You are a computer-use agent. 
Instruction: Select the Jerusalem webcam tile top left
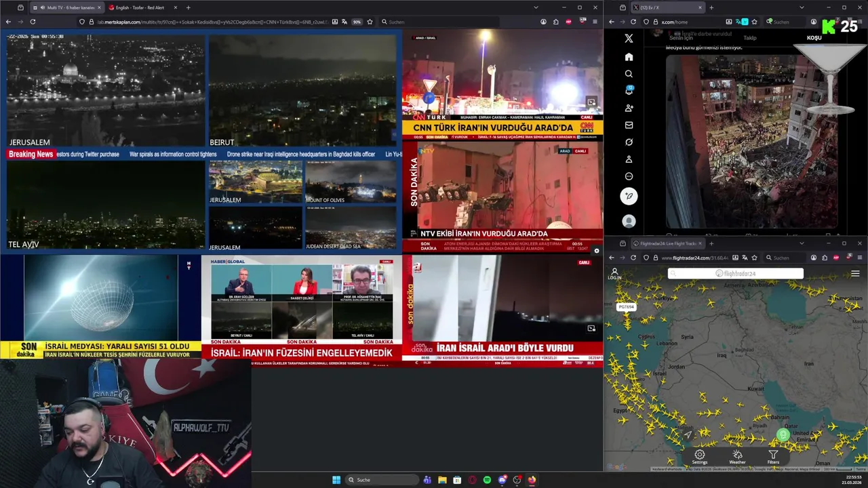(x=105, y=90)
